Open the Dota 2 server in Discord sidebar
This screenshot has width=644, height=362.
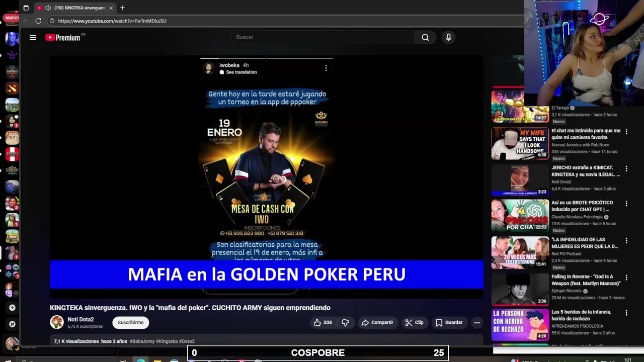12,88
